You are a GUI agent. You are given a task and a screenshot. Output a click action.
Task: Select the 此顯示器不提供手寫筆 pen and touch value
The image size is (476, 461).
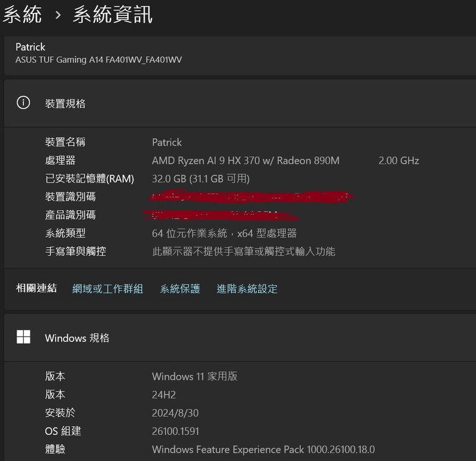243,252
